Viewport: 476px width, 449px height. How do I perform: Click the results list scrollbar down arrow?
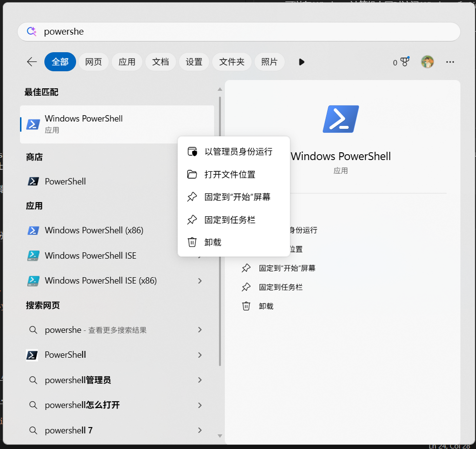220,435
